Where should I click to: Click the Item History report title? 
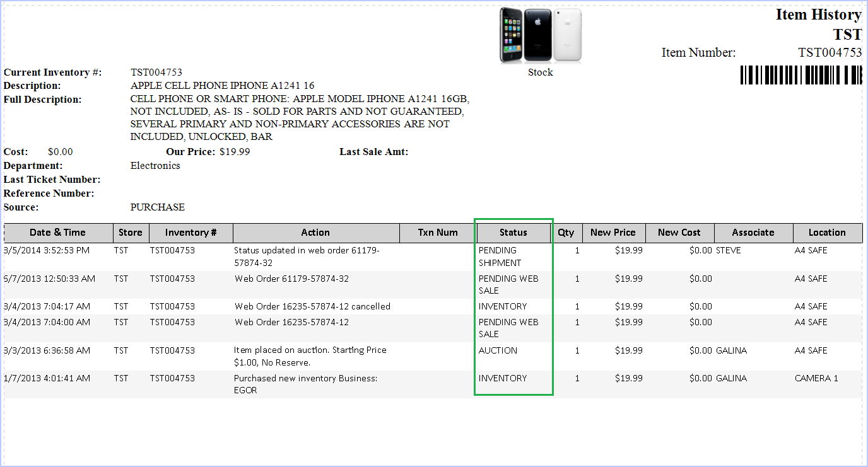coord(819,14)
